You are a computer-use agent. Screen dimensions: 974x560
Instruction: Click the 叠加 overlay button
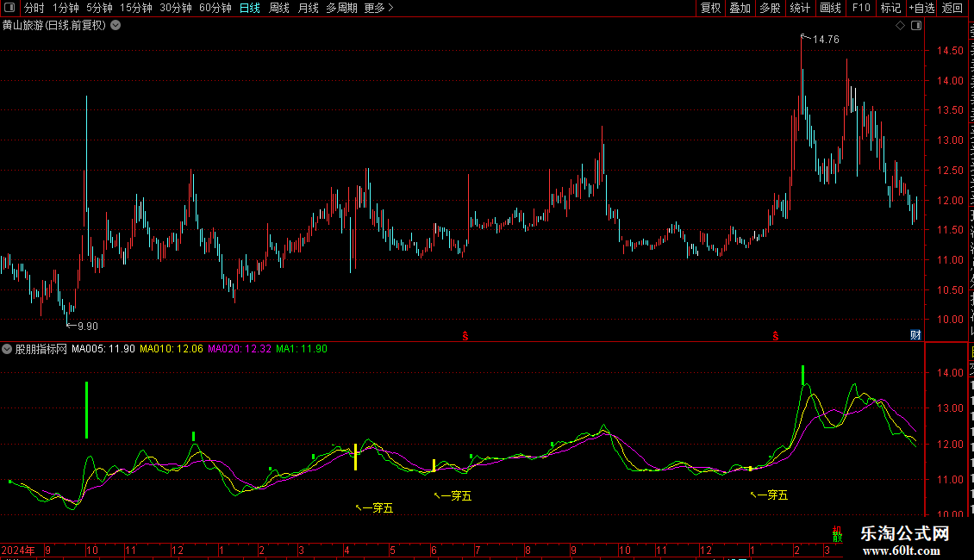pos(740,8)
